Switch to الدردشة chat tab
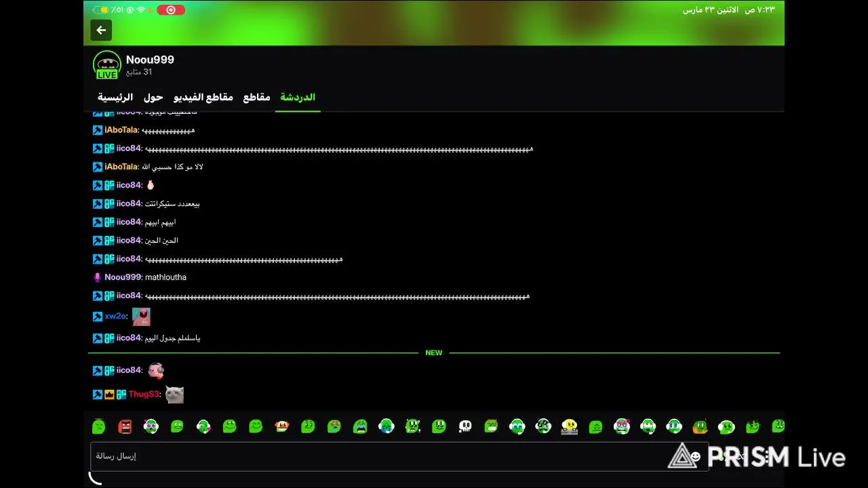Viewport: 868px width, 488px height. pyautogui.click(x=298, y=97)
